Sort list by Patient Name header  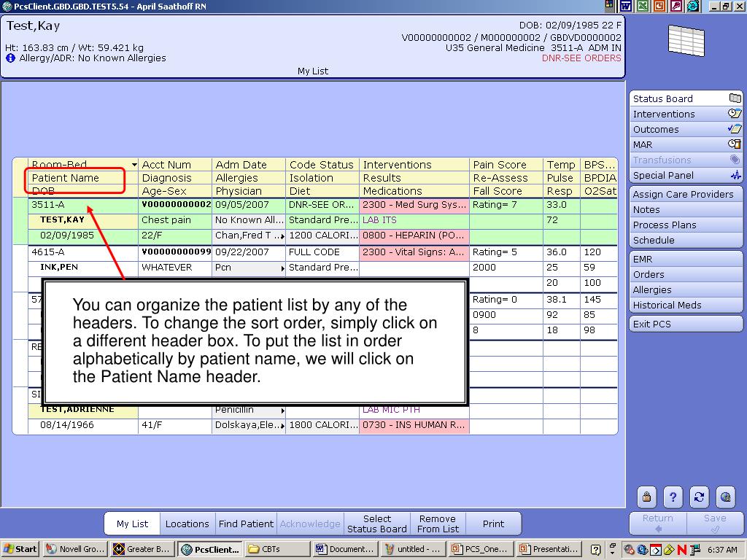(x=83, y=178)
